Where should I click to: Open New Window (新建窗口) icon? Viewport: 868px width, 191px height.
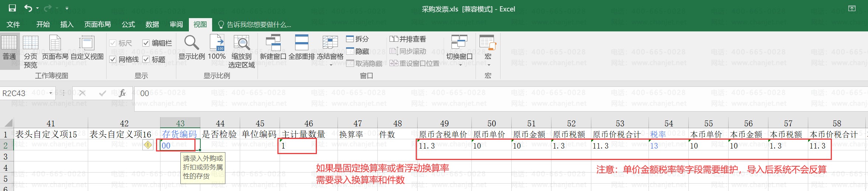[x=273, y=42]
